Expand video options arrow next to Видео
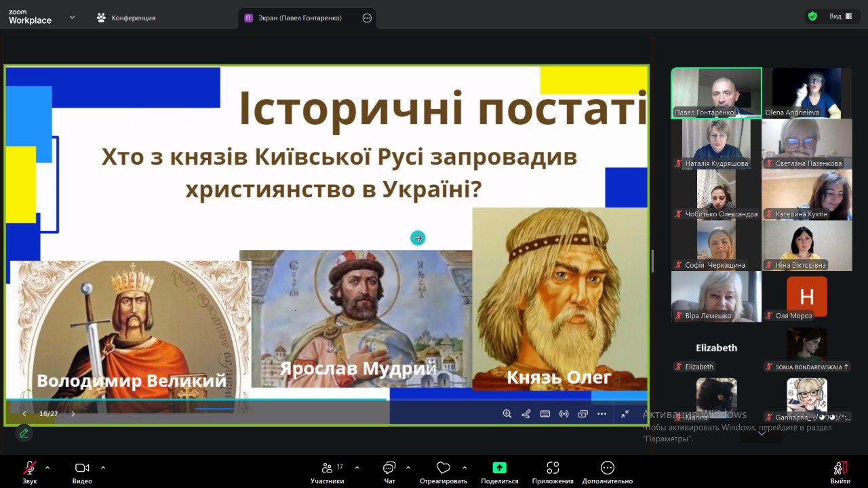 [103, 468]
